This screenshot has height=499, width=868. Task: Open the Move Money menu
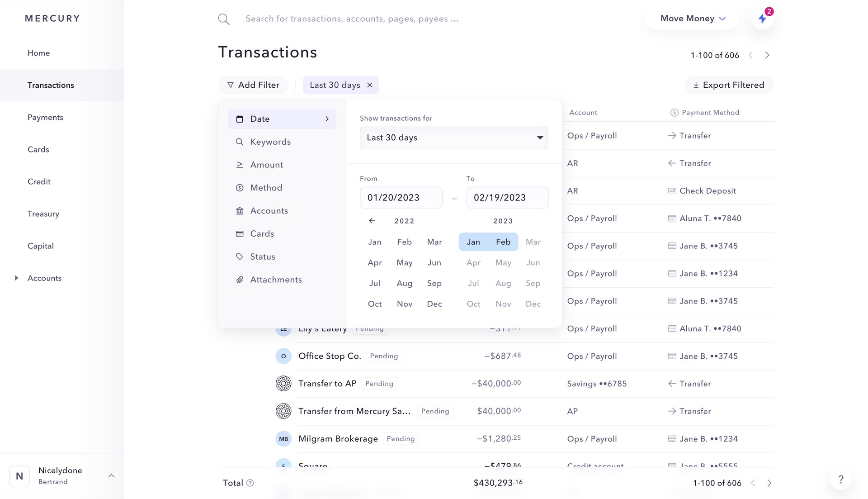click(x=691, y=19)
